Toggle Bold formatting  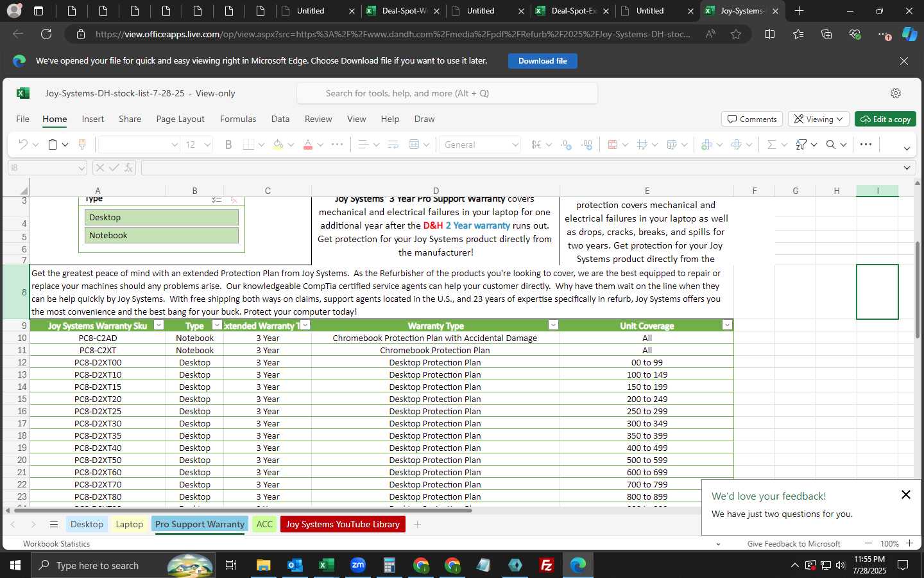click(228, 144)
